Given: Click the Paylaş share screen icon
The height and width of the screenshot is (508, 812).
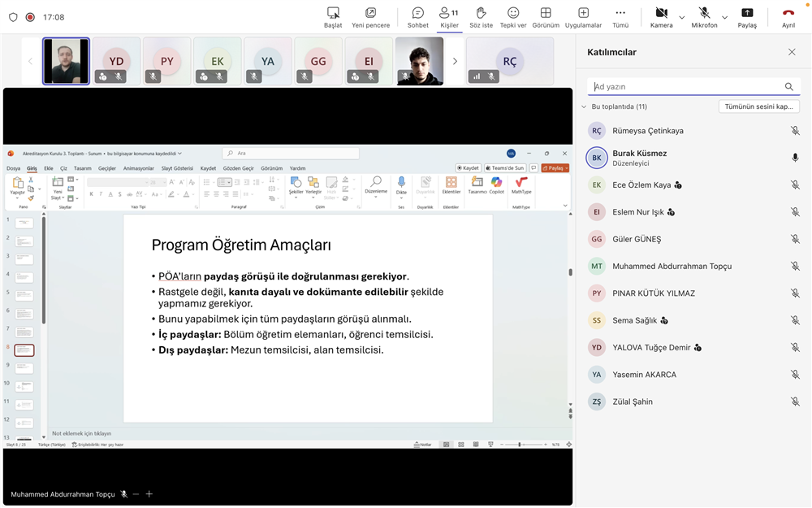Looking at the screenshot, I should pyautogui.click(x=747, y=14).
